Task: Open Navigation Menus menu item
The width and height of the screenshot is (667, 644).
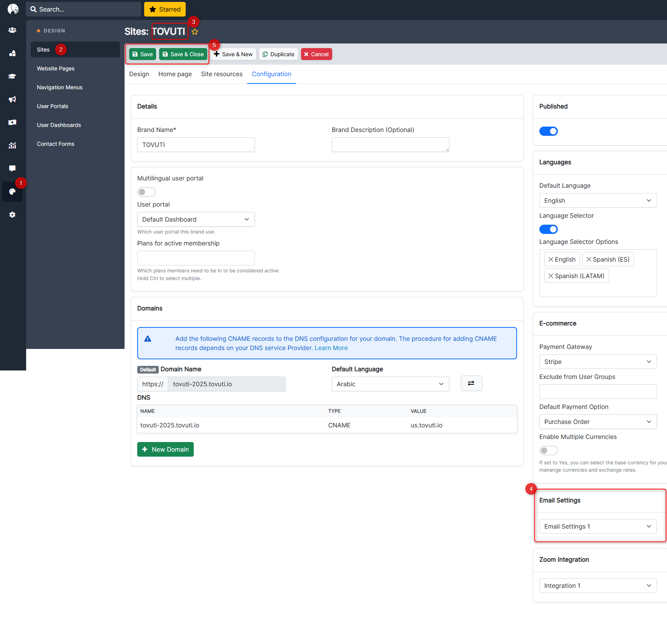Action: click(60, 87)
